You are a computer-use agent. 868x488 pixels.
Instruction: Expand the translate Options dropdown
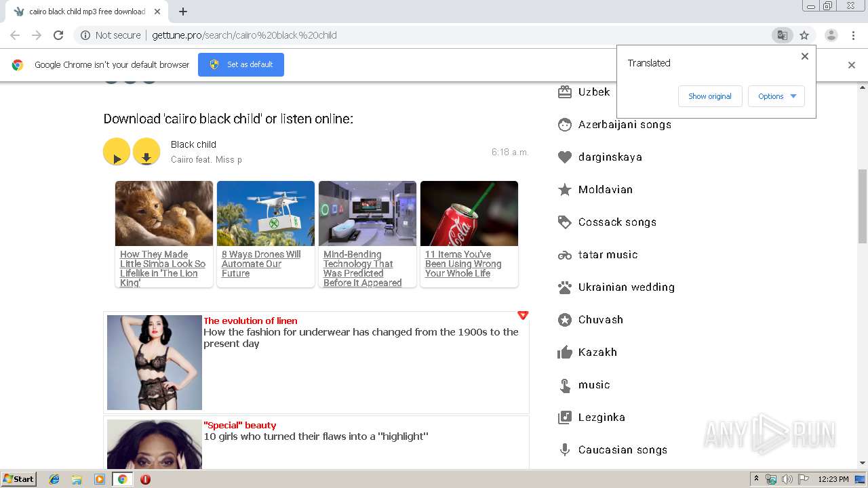pyautogui.click(x=776, y=96)
